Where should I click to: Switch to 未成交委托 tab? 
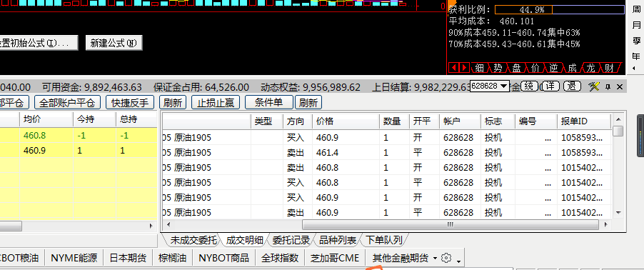click(x=193, y=240)
